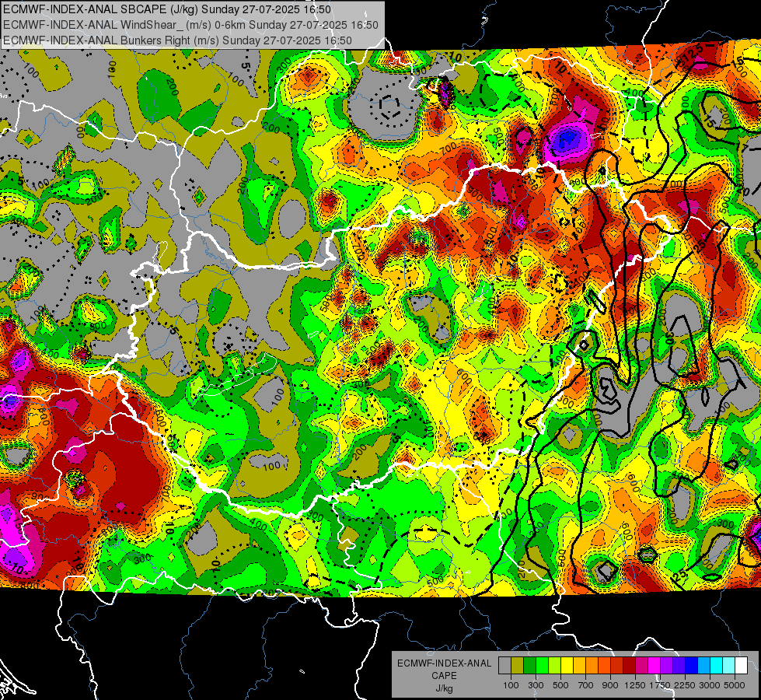Click the J/kg unit label in the legend
Screen dimensions: 761x700
(444, 688)
